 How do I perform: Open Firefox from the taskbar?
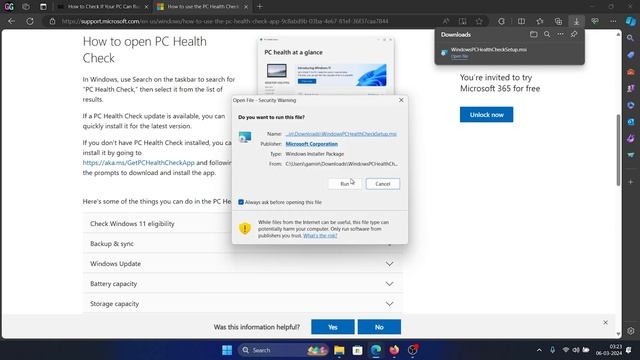[394, 350]
